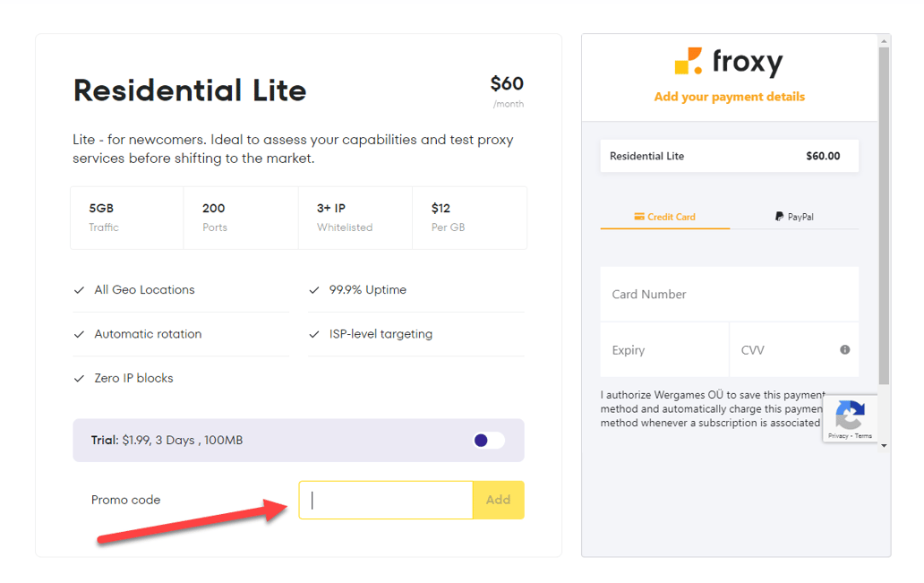Click the checkmark beside Zero IP blocks

click(x=79, y=377)
